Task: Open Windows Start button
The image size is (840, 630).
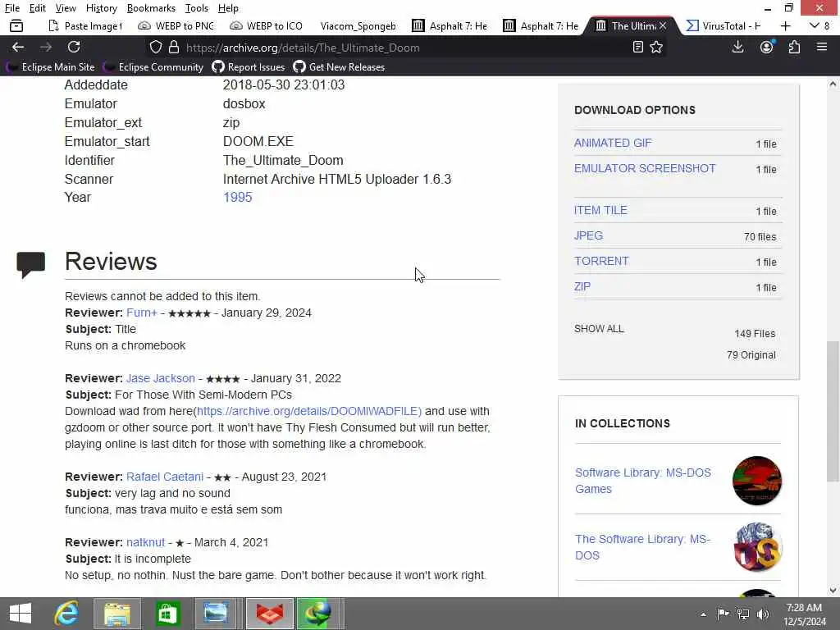Action: [x=21, y=614]
